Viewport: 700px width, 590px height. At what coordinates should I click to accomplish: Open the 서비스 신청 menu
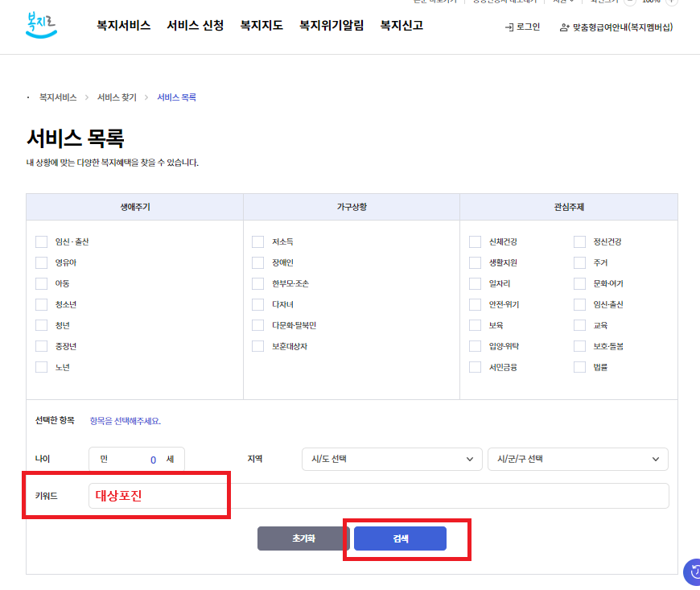point(195,25)
